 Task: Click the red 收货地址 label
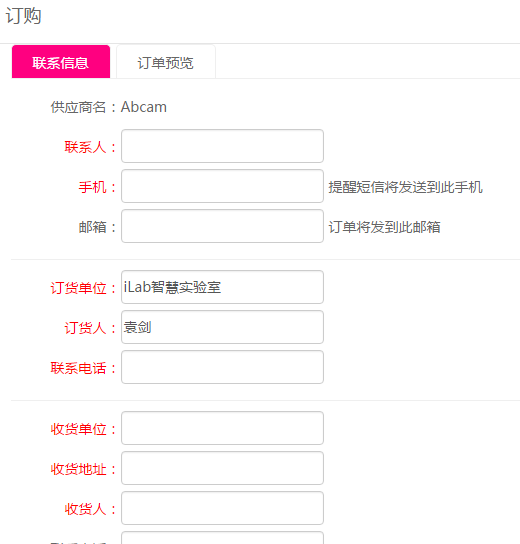[x=78, y=469]
